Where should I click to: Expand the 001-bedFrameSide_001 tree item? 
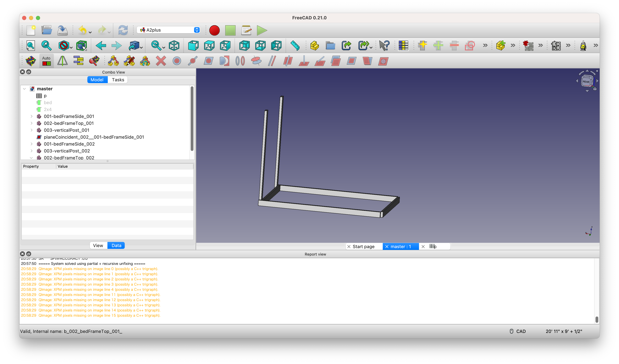click(32, 116)
